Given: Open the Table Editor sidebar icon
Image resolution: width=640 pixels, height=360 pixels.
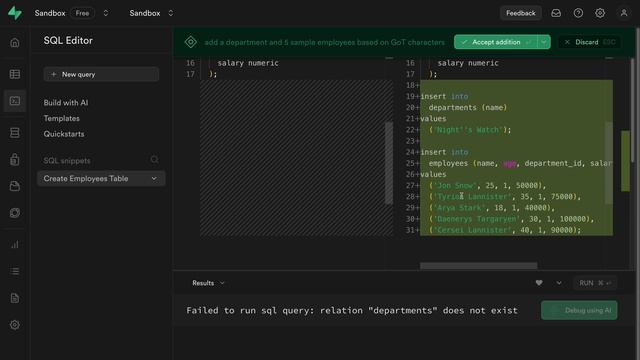Looking at the screenshot, I should (x=15, y=74).
